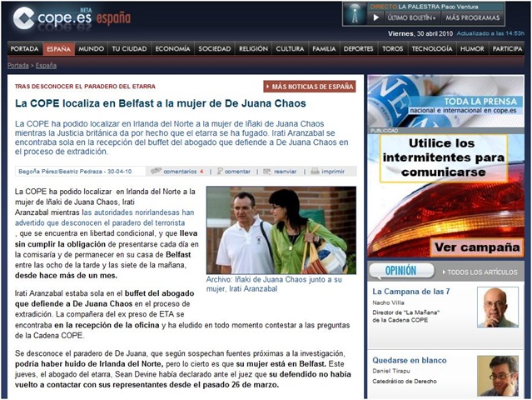Click the España breadcrumb link

tap(46, 66)
